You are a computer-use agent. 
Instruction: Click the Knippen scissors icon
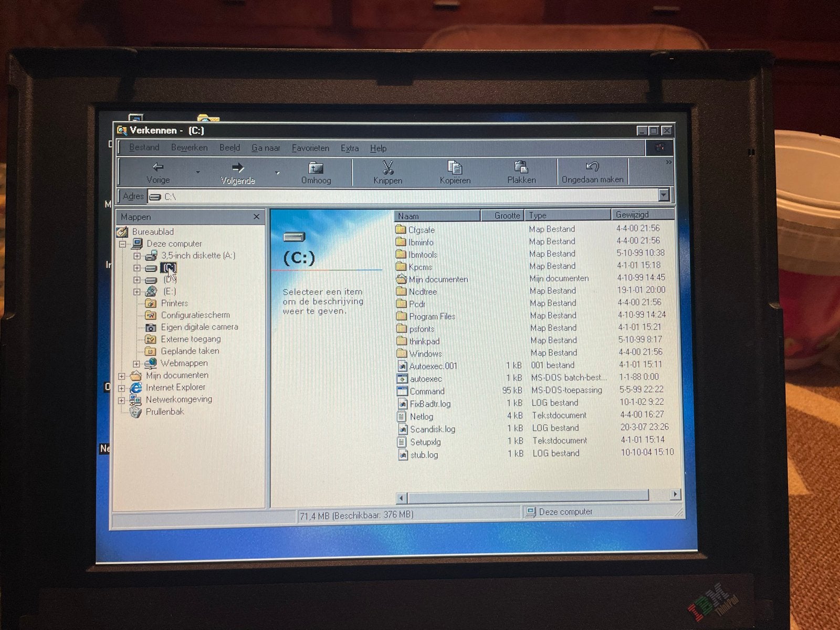coord(388,167)
